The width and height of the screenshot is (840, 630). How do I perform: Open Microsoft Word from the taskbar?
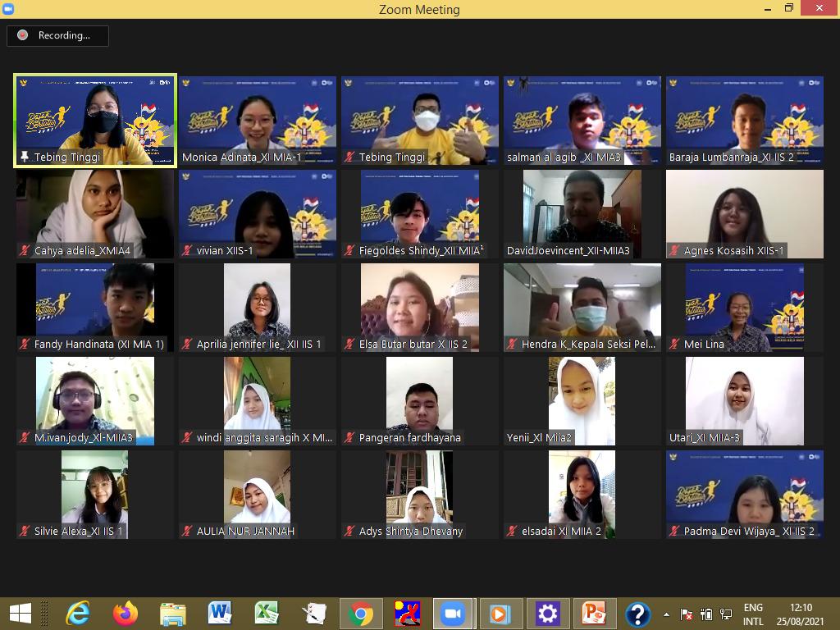[x=219, y=614]
